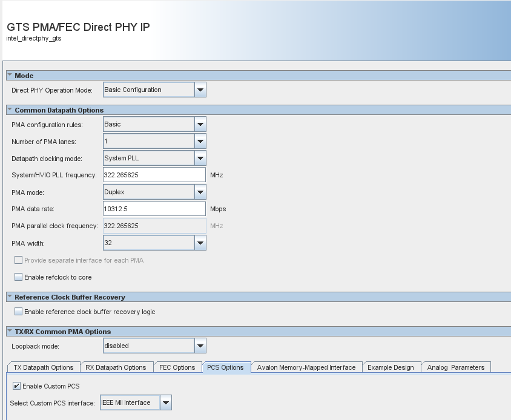The height and width of the screenshot is (420, 511).
Task: Toggle Provide separate interface for each PMA
Action: (x=19, y=260)
